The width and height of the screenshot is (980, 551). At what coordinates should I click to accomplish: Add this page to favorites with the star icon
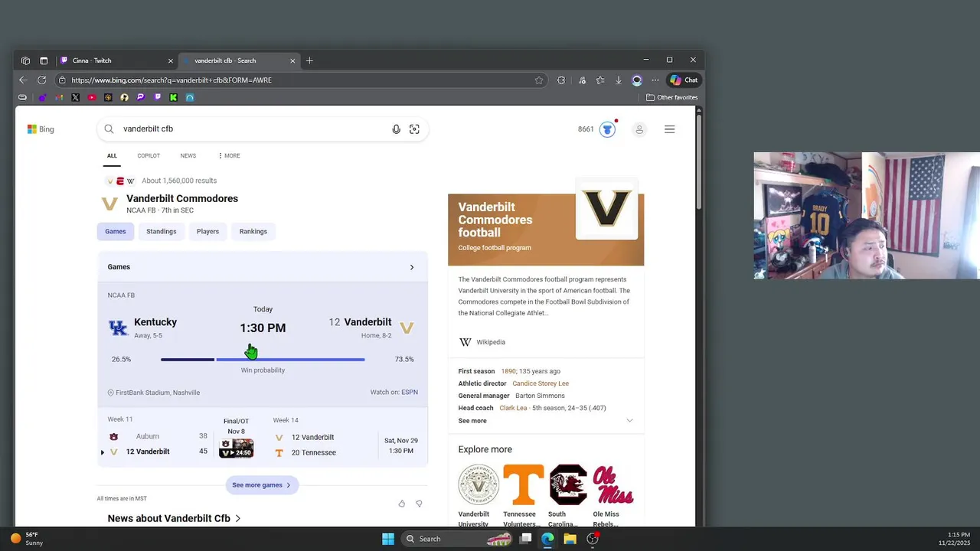(x=539, y=80)
